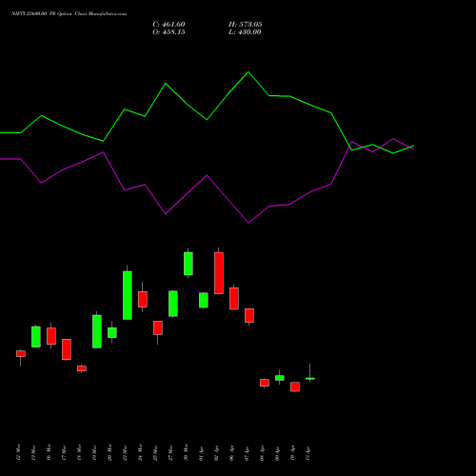Select the 08 Apr date axis label
Screen dimensions: 476x476
point(262,453)
